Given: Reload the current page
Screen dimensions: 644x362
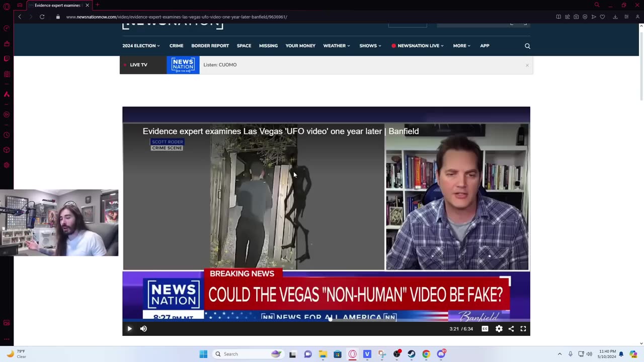Looking at the screenshot, I should [x=42, y=17].
